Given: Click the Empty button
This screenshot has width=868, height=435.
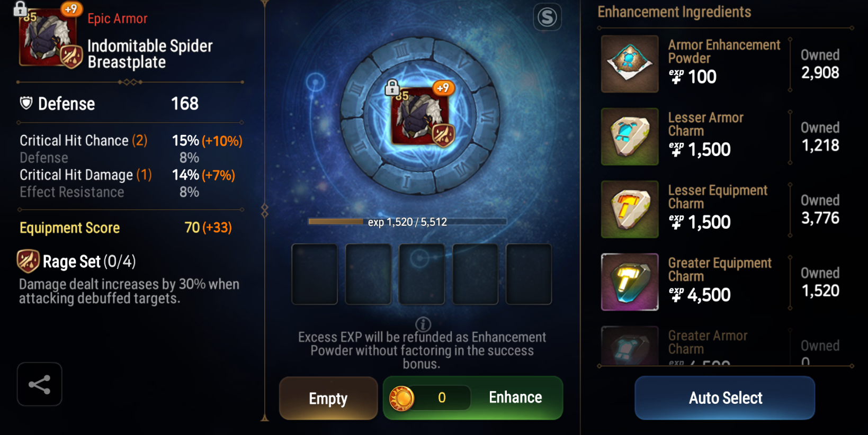Looking at the screenshot, I should [328, 398].
